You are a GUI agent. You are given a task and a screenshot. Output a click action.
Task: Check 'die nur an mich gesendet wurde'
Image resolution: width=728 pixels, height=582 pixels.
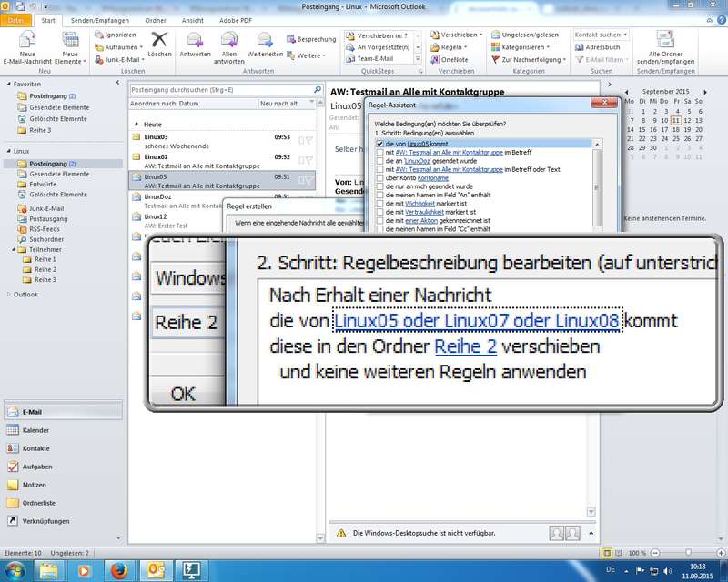point(379,186)
